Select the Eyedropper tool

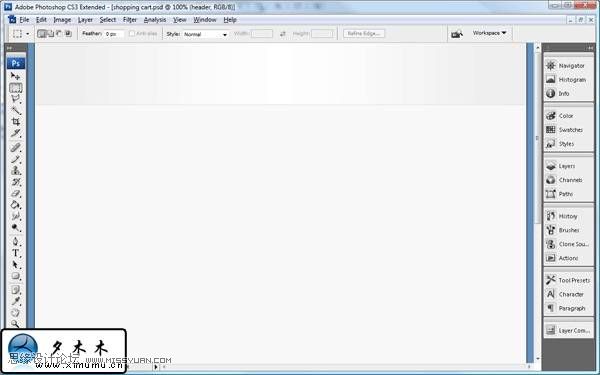(15, 301)
